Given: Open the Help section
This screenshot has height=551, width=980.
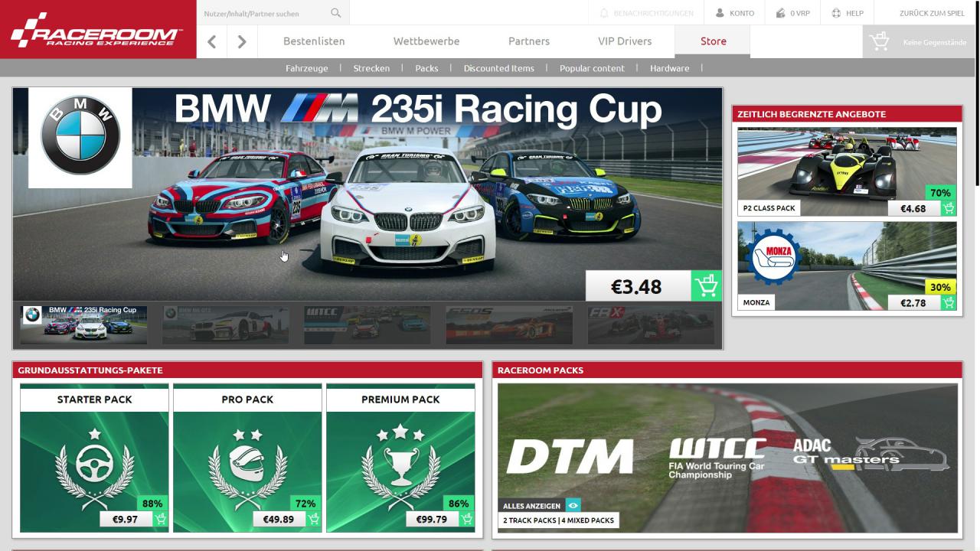Looking at the screenshot, I should [848, 13].
